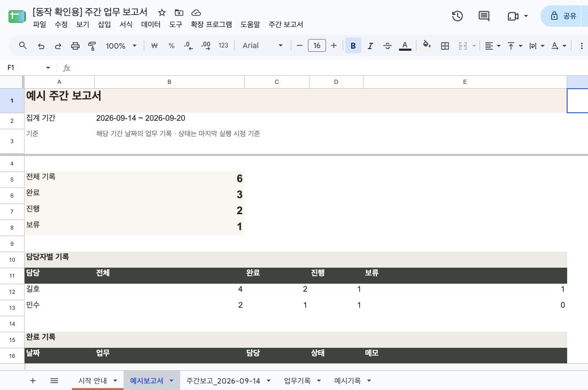Apply percent number format
588x390 pixels.
[x=172, y=46]
